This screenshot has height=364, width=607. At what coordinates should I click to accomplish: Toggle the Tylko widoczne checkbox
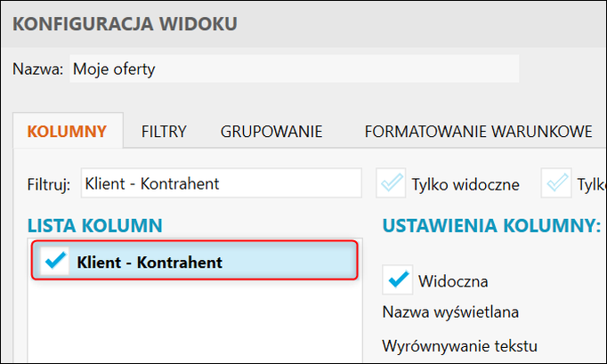click(389, 184)
